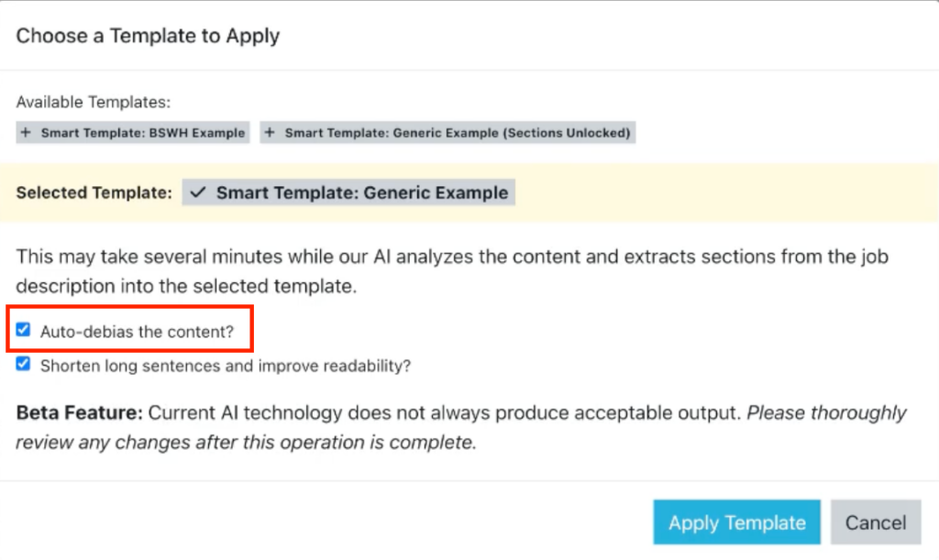The height and width of the screenshot is (560, 939).
Task: Click the 'Available Templates:' label
Action: [x=94, y=103]
